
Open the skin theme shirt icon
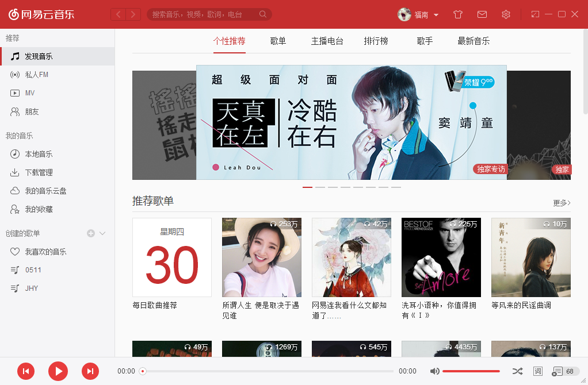[458, 14]
